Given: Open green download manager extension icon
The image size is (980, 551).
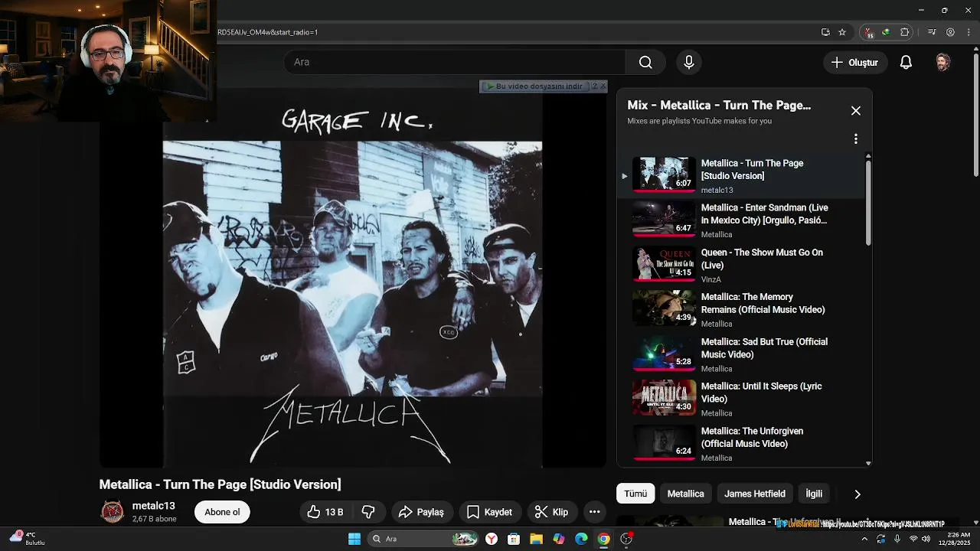Looking at the screenshot, I should point(886,32).
